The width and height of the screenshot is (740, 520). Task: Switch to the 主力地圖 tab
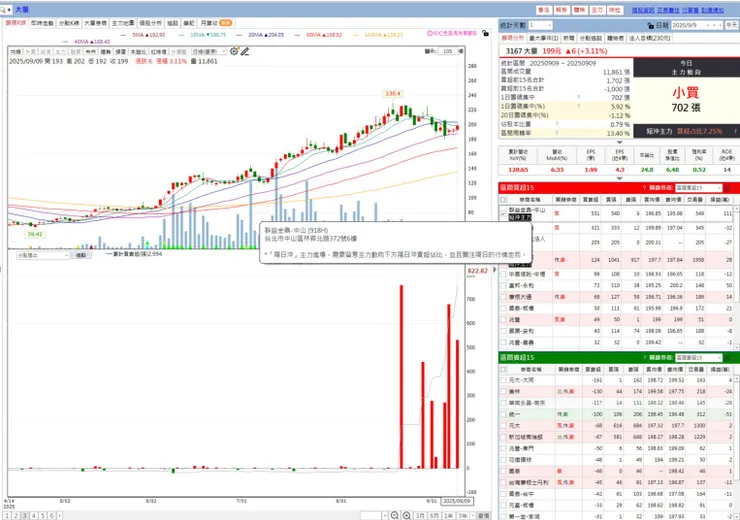click(x=123, y=23)
